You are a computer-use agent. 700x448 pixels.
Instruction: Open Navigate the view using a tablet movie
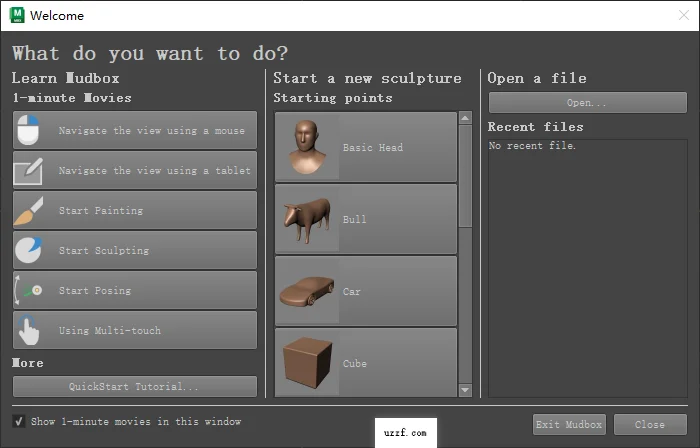(x=135, y=170)
